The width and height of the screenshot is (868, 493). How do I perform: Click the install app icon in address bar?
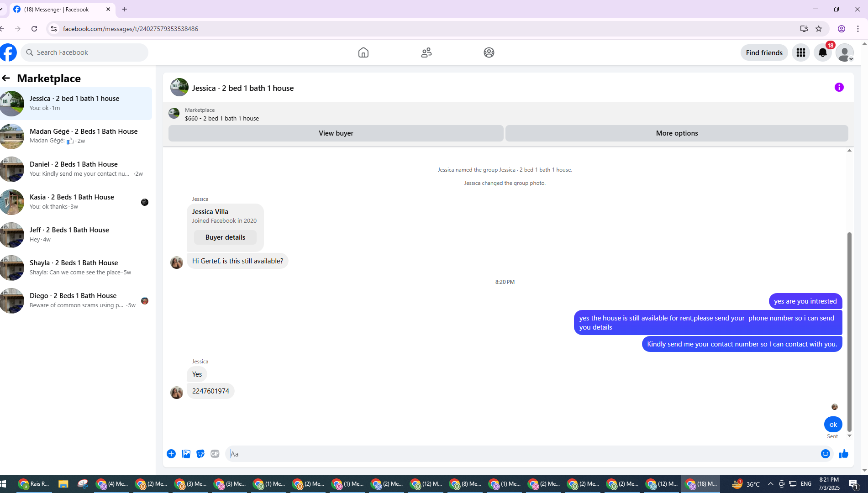[804, 29]
